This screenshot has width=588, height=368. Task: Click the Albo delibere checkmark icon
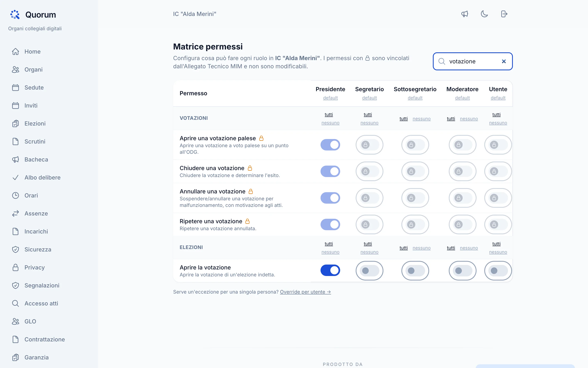16,178
